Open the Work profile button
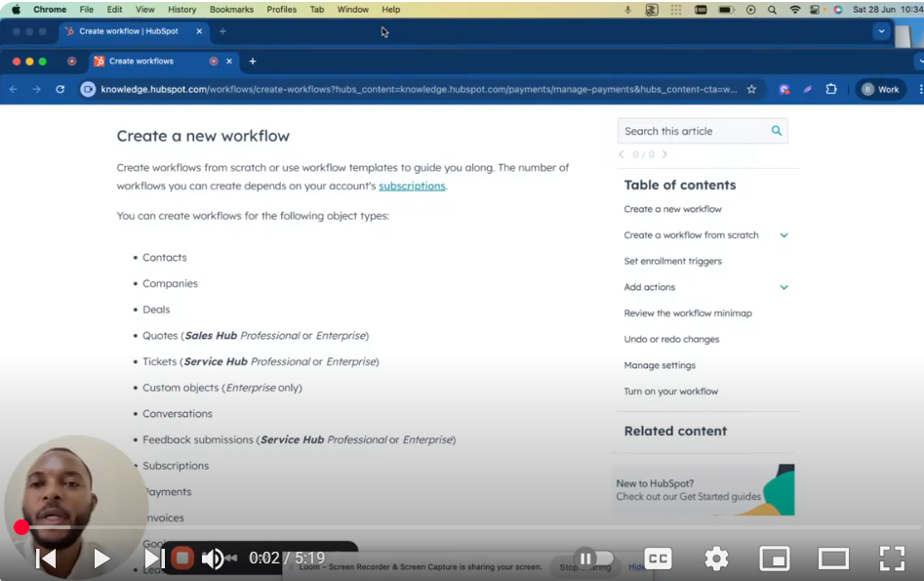The width and height of the screenshot is (924, 581). [x=880, y=89]
